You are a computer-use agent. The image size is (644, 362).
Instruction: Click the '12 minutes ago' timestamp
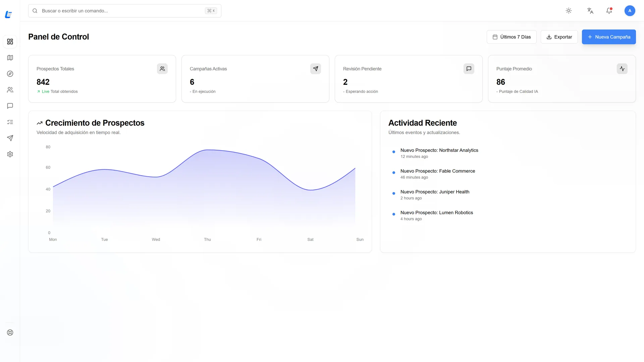coord(414,157)
